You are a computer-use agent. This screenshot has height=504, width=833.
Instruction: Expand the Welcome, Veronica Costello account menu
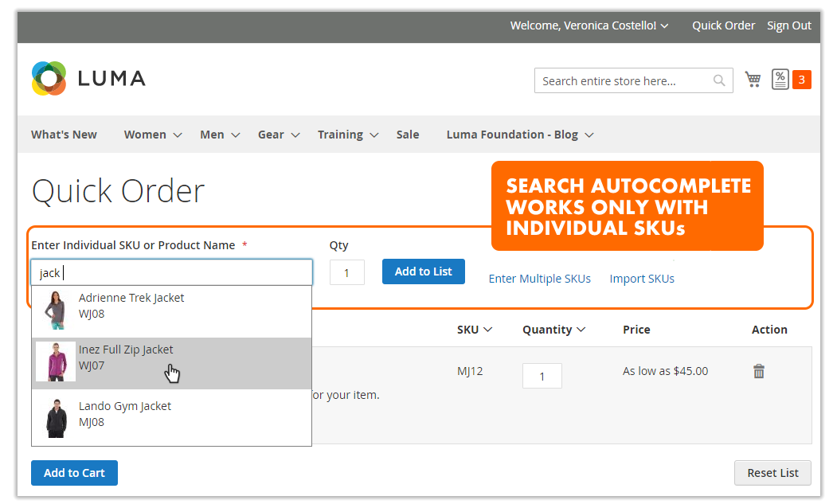[x=589, y=25]
